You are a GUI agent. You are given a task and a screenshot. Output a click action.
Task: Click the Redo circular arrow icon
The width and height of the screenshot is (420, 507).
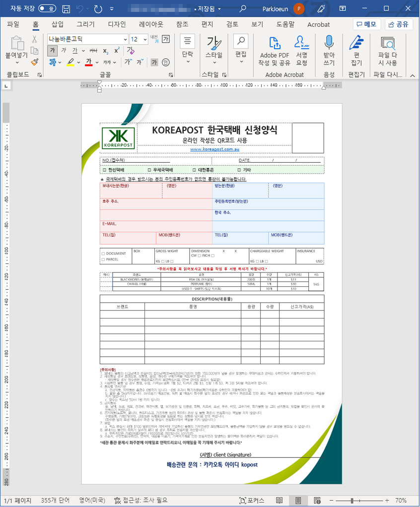(98, 9)
